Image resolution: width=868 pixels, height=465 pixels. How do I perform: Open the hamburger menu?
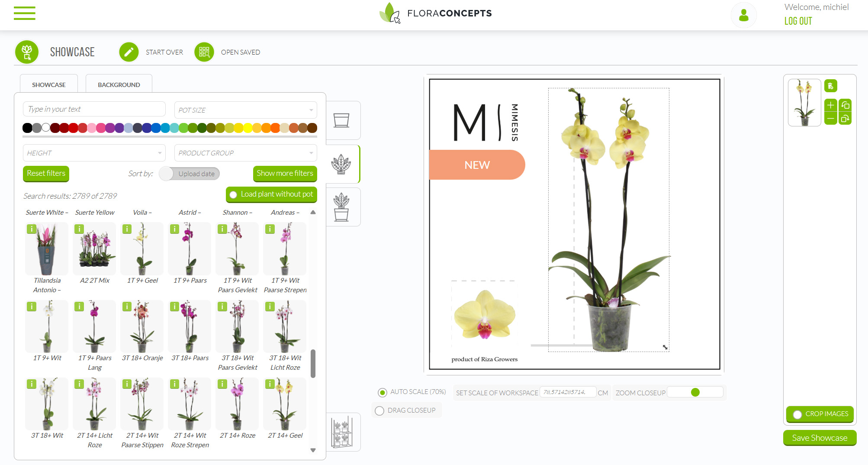pos(24,13)
